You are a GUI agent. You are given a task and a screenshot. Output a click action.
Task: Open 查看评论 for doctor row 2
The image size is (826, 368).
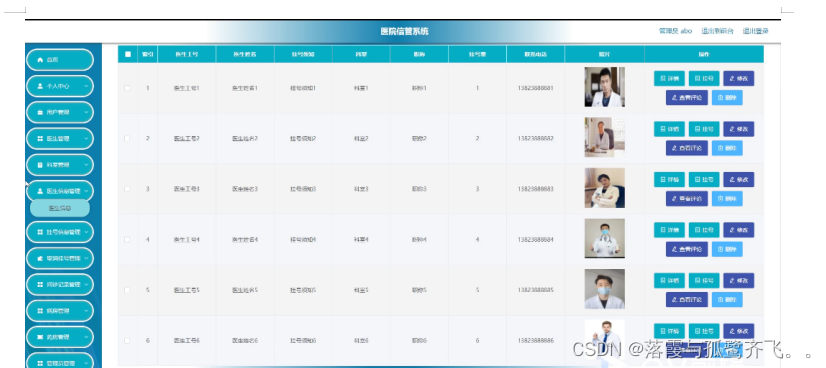[x=686, y=148]
